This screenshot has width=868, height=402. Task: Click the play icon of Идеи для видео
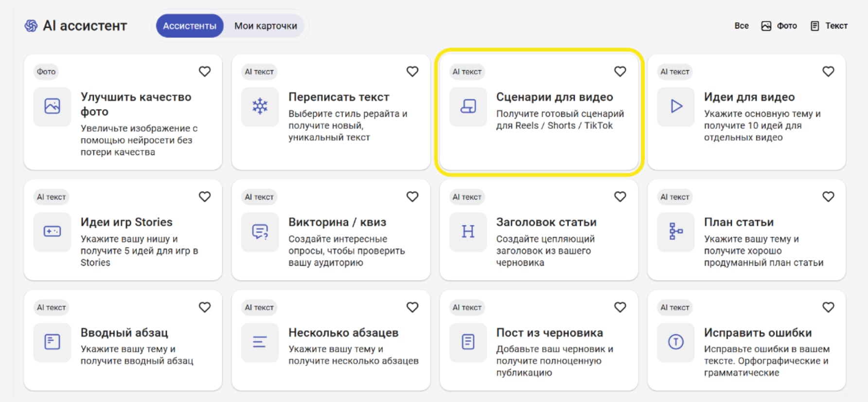click(x=676, y=106)
